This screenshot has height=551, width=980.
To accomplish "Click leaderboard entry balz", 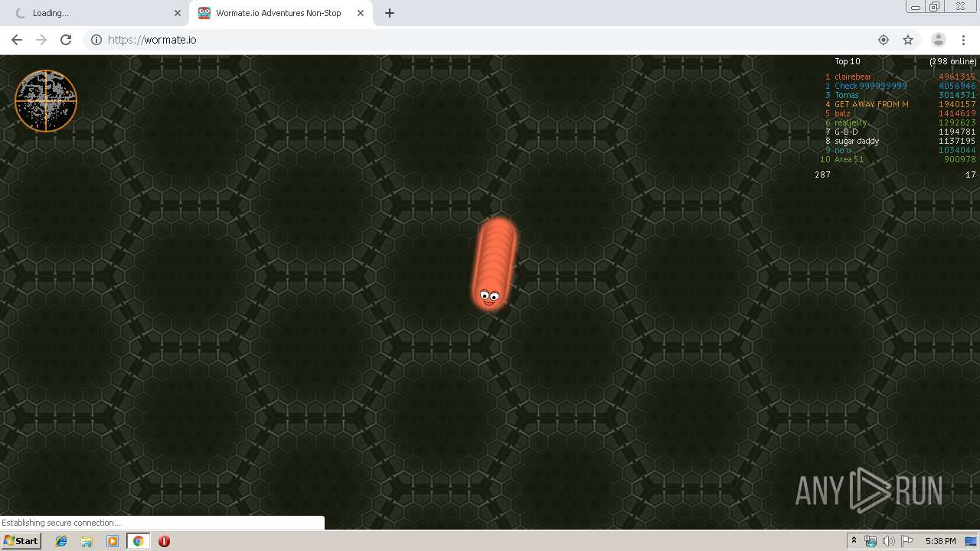I will (x=842, y=113).
